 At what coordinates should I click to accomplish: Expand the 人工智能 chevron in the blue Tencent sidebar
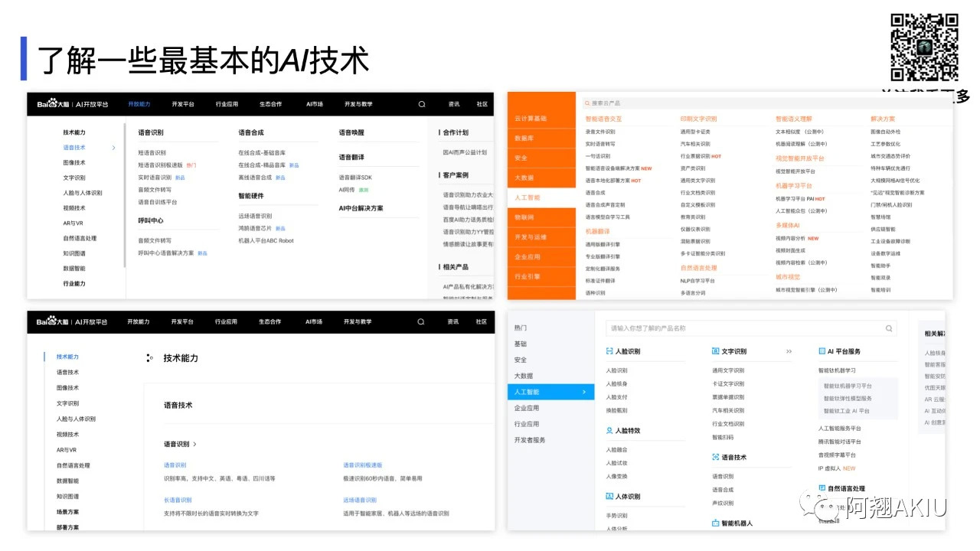click(584, 392)
